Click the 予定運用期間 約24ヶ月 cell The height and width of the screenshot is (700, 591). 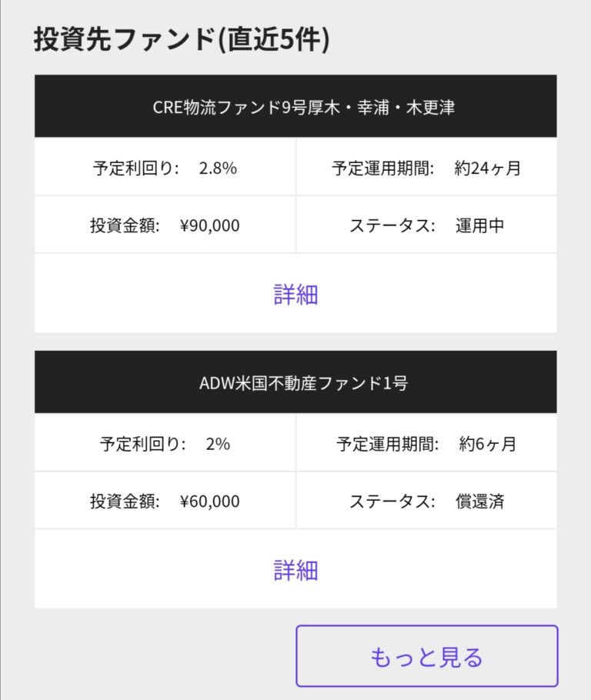[426, 168]
